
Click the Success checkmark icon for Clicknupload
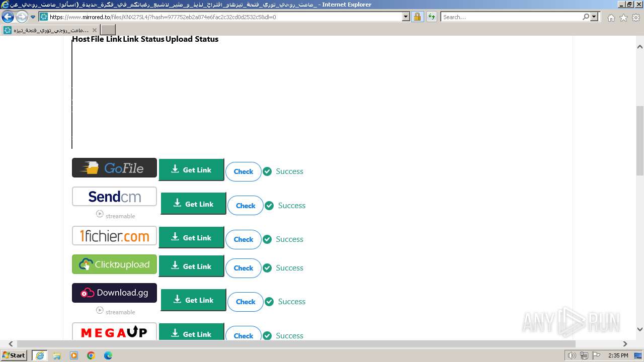[267, 268]
